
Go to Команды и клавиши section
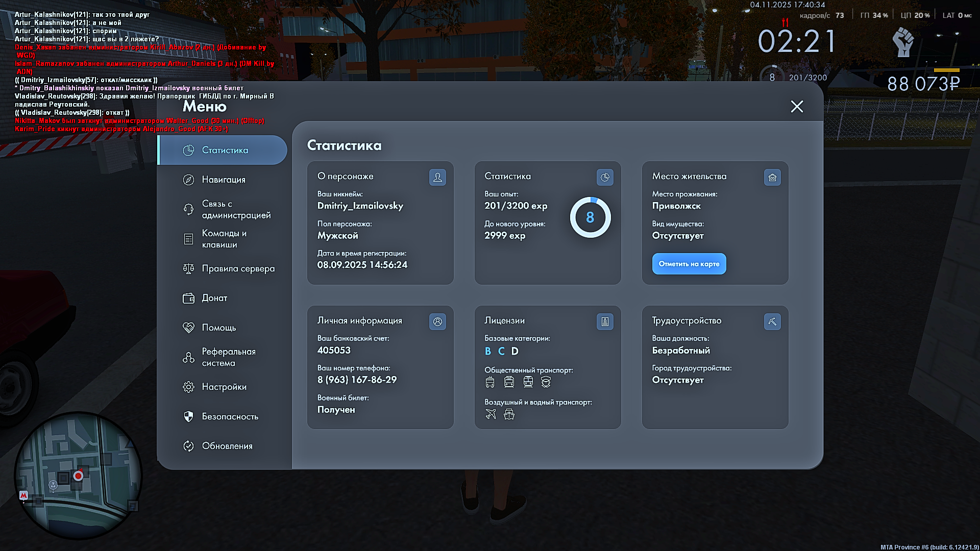pos(224,239)
